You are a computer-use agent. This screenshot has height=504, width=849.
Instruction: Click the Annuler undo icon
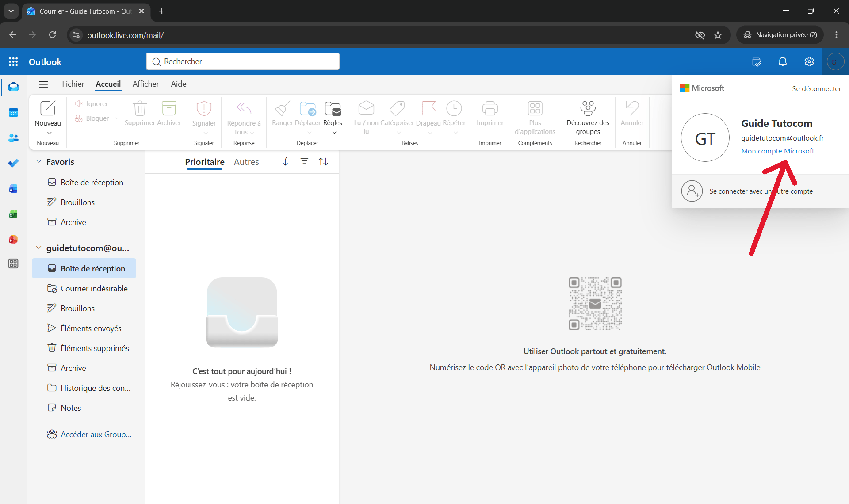click(632, 108)
